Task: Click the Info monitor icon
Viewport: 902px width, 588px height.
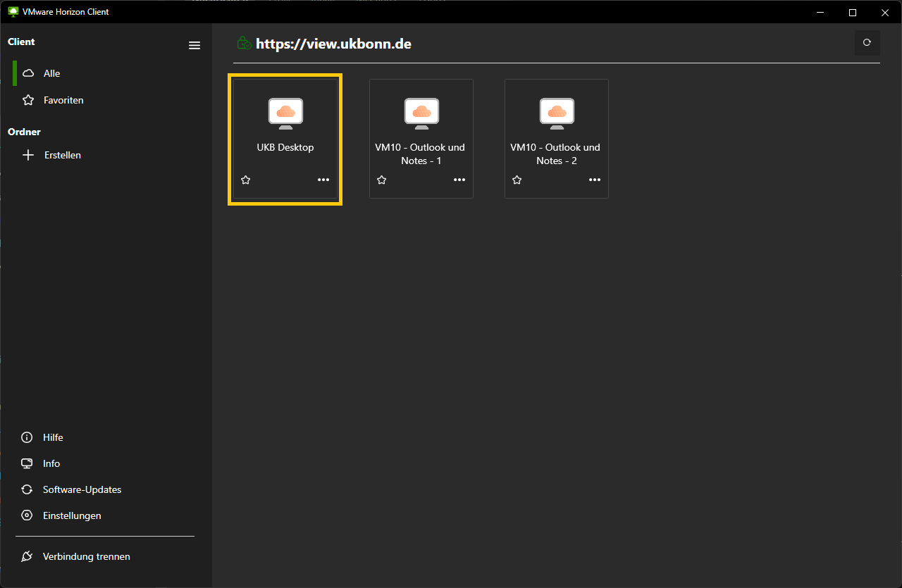Action: (27, 463)
